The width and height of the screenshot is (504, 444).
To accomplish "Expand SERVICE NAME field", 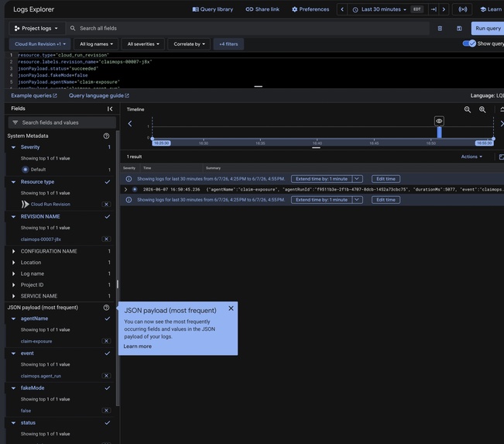I will coord(13,296).
